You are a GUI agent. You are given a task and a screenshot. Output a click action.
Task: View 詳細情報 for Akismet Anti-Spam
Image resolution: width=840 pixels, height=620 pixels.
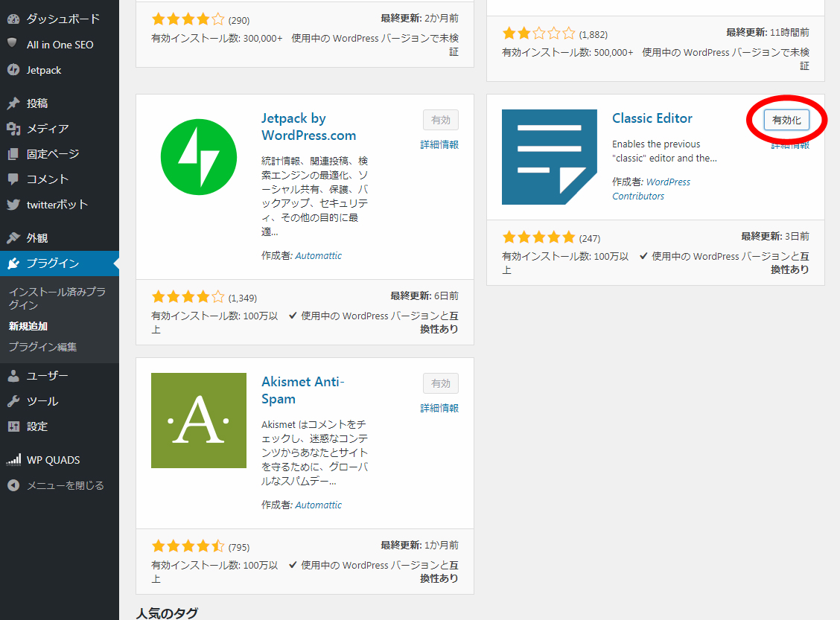(439, 408)
